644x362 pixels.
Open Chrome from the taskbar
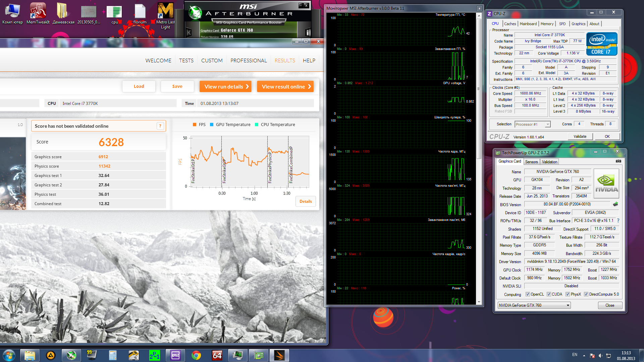(196, 355)
